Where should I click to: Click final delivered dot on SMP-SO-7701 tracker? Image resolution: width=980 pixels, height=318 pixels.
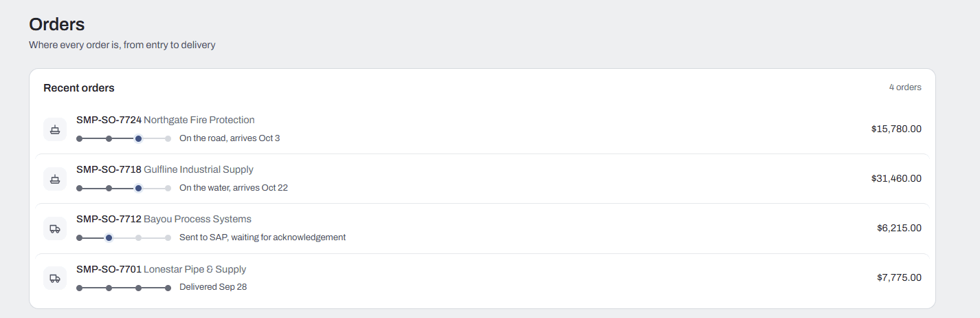(168, 288)
